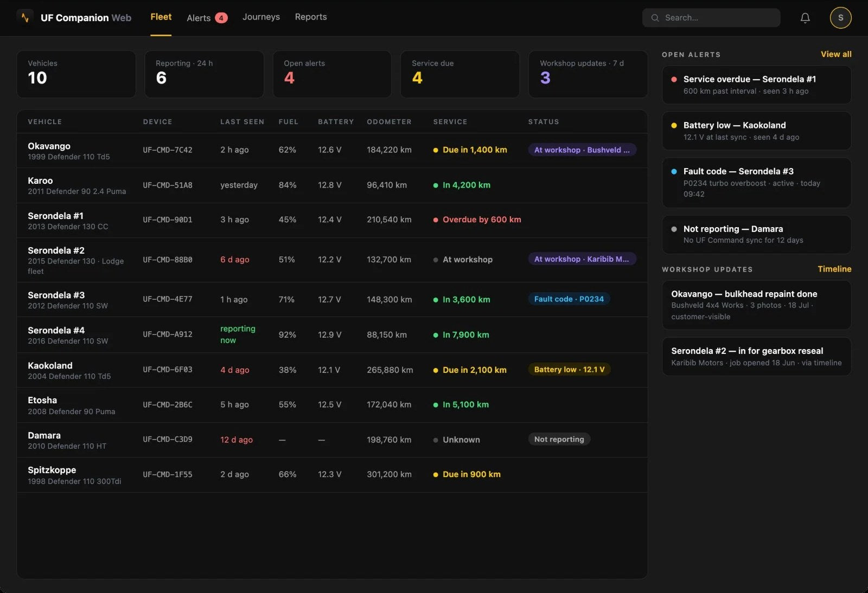Select the Serondela #4 vehicle name

tap(56, 330)
